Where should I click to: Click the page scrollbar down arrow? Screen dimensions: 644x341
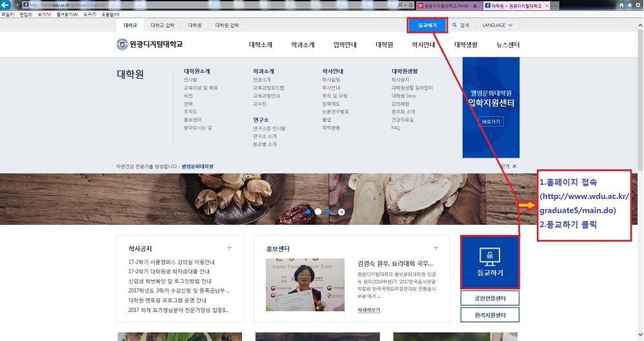641,335
